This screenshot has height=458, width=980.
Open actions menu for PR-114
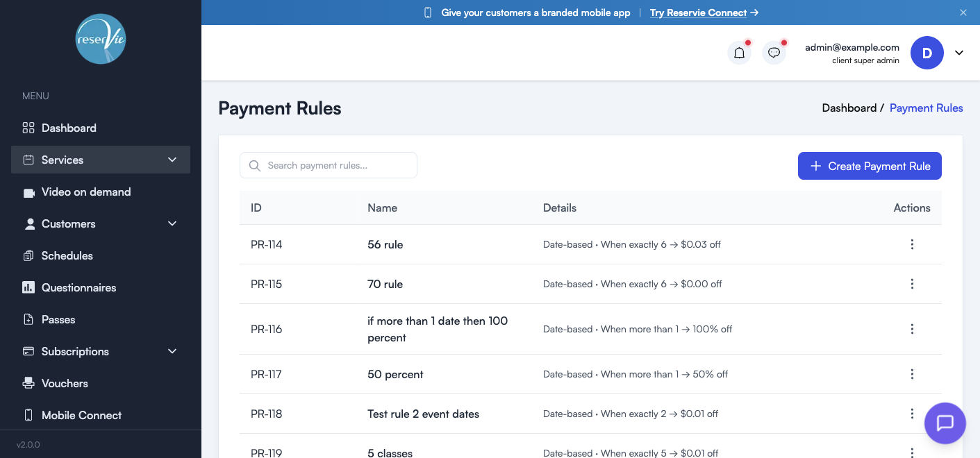tap(912, 244)
